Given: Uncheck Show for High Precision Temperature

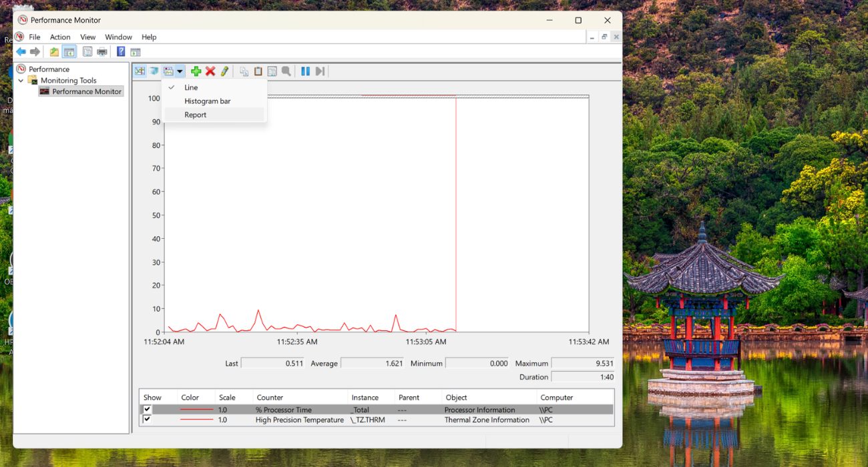Looking at the screenshot, I should point(147,420).
